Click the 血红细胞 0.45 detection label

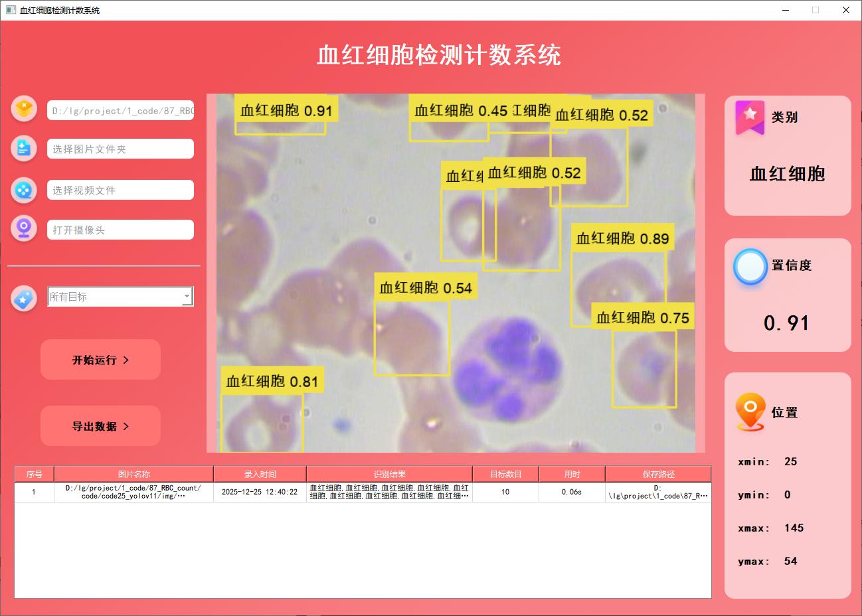460,110
